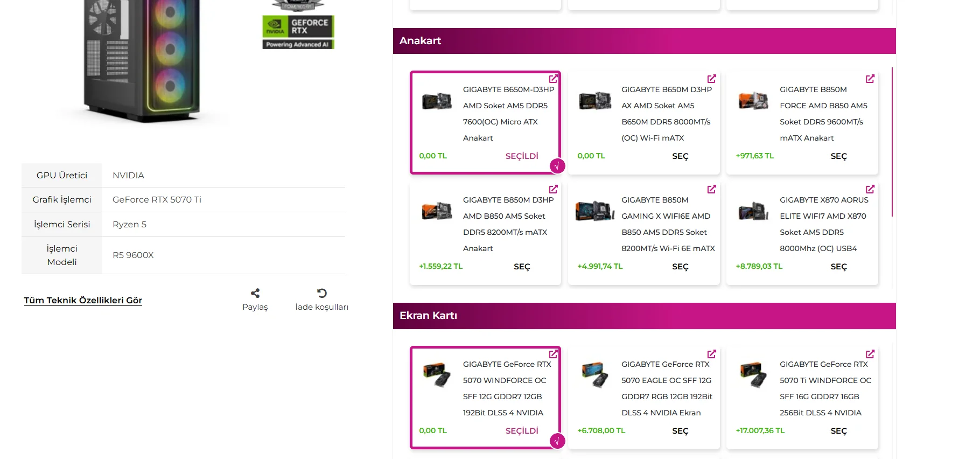
Task: Click the GeForce RTX 5070 Ti spec value
Action: click(x=157, y=200)
